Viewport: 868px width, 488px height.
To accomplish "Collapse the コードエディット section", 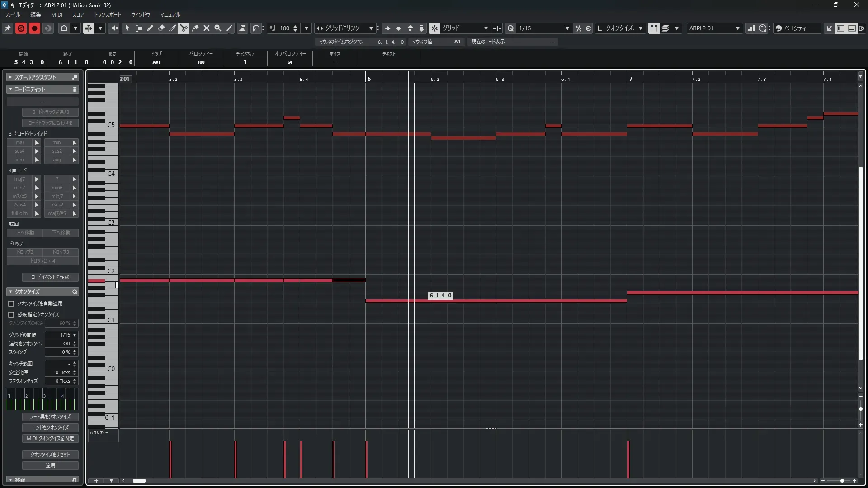I will [11, 89].
